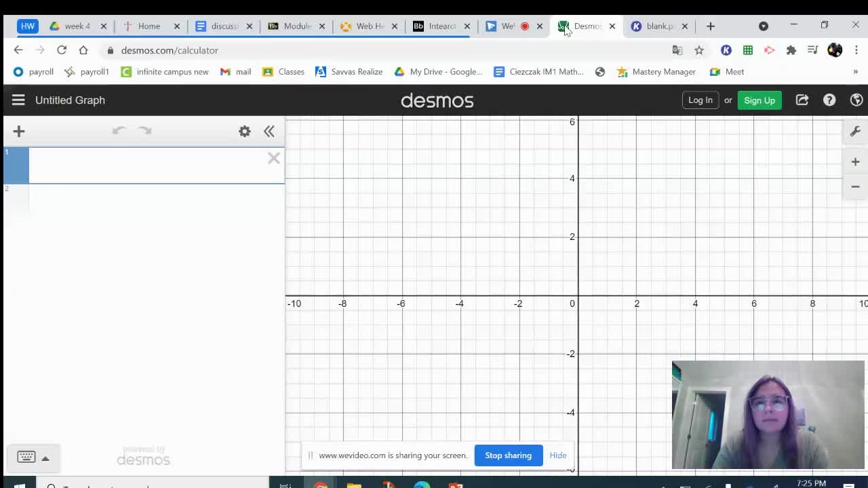Close the Desmos browser tab
This screenshot has height=488, width=868.
pos(612,26)
